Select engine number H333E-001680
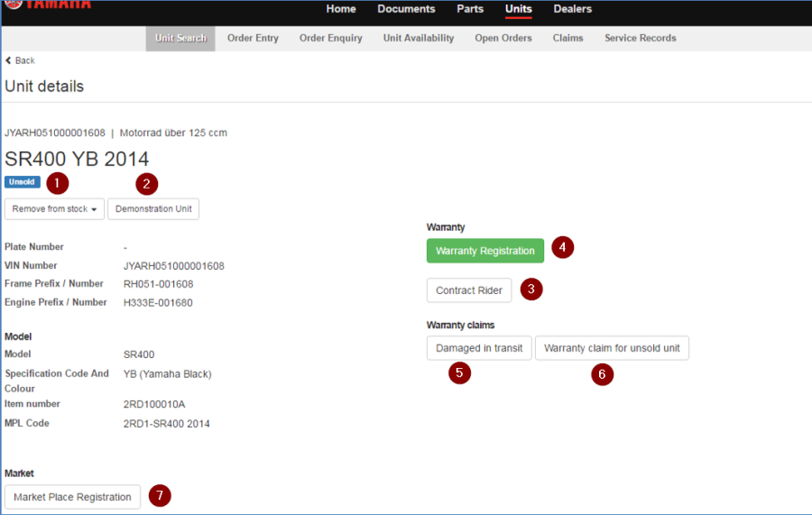Screen dimensions: 812x515 click(x=158, y=303)
